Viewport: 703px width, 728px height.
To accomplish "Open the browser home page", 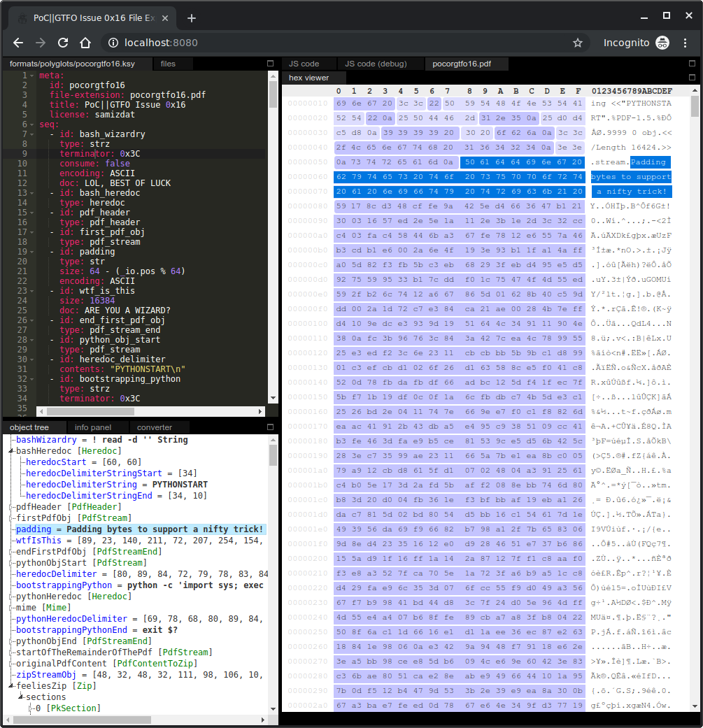I will [85, 43].
